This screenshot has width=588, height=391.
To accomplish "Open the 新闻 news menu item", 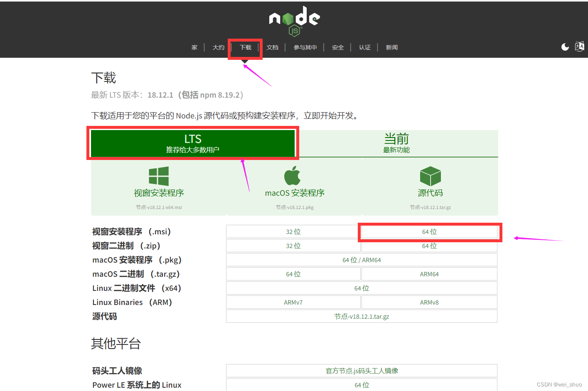I will (392, 47).
